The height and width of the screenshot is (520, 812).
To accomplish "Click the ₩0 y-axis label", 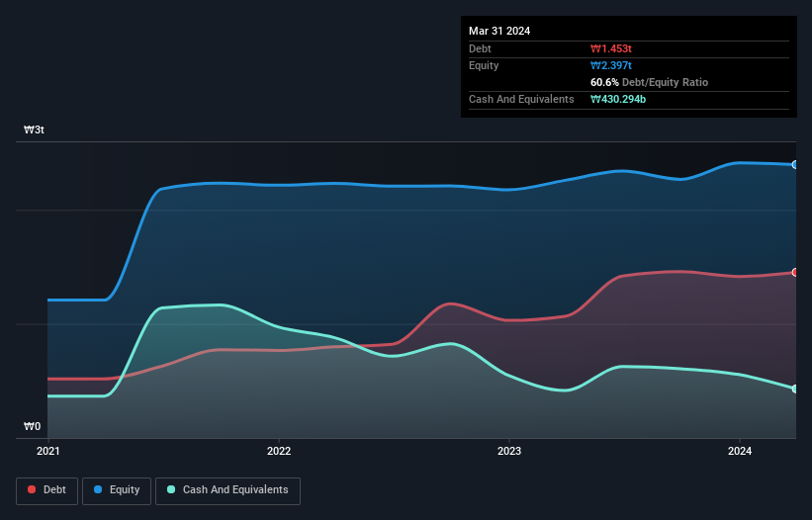I will [x=32, y=426].
